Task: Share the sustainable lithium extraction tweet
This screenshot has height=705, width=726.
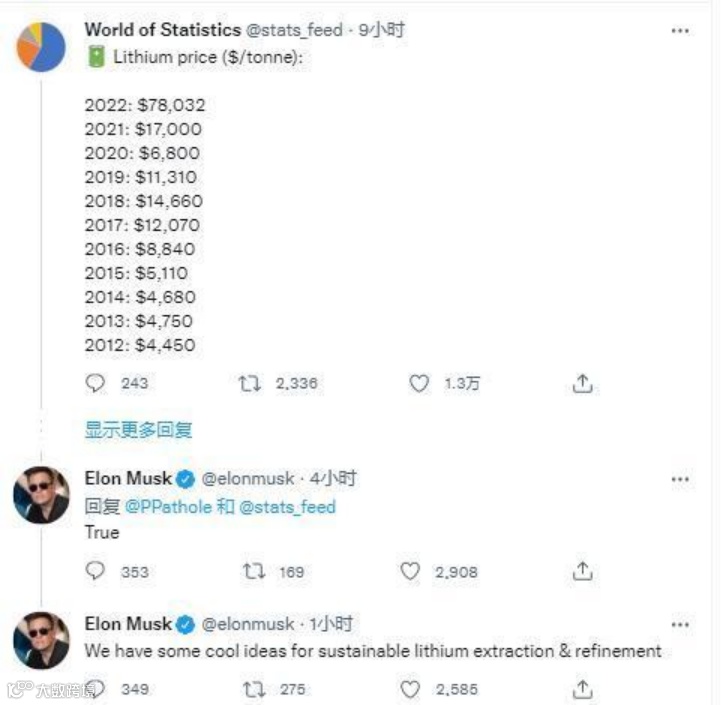Action: tap(584, 689)
